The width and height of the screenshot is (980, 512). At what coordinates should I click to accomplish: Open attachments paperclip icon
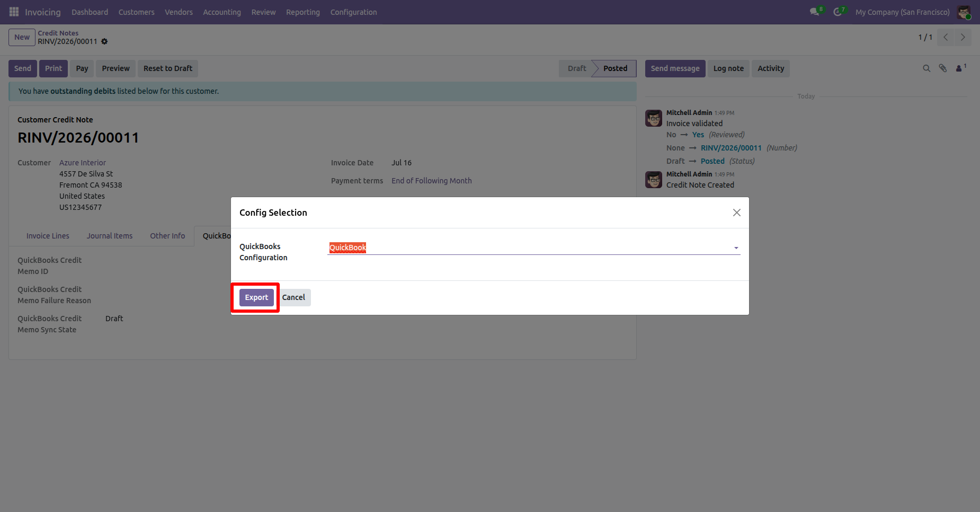[x=943, y=68]
